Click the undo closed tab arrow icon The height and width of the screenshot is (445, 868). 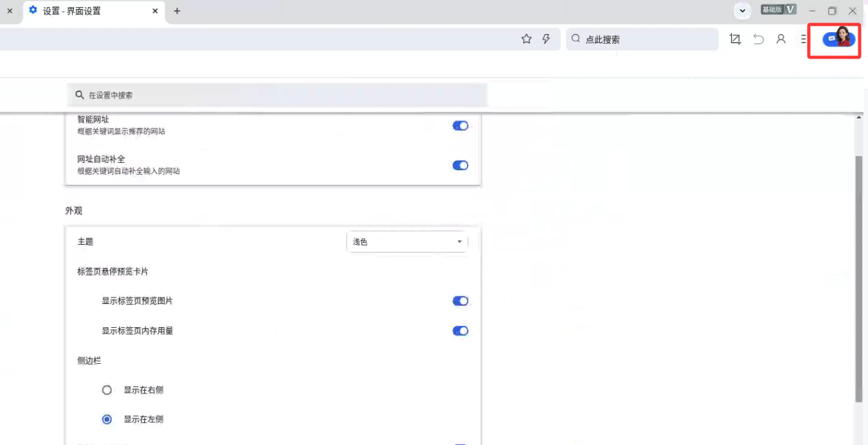[x=759, y=39]
